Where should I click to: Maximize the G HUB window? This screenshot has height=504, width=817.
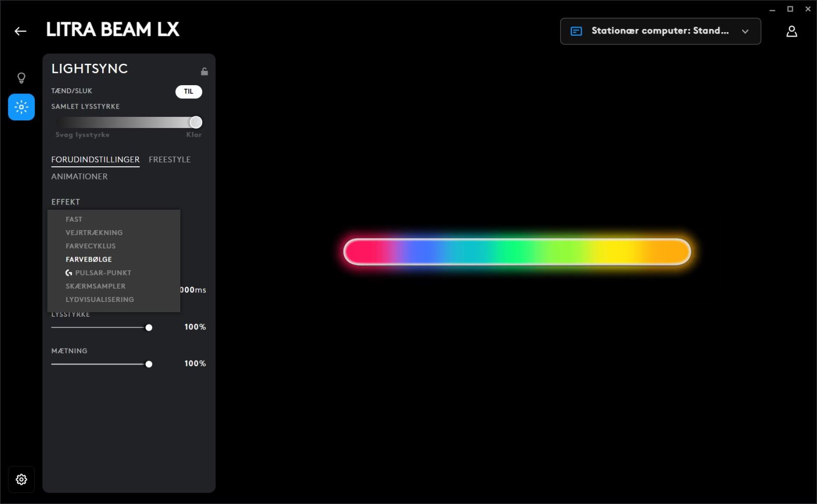click(790, 9)
